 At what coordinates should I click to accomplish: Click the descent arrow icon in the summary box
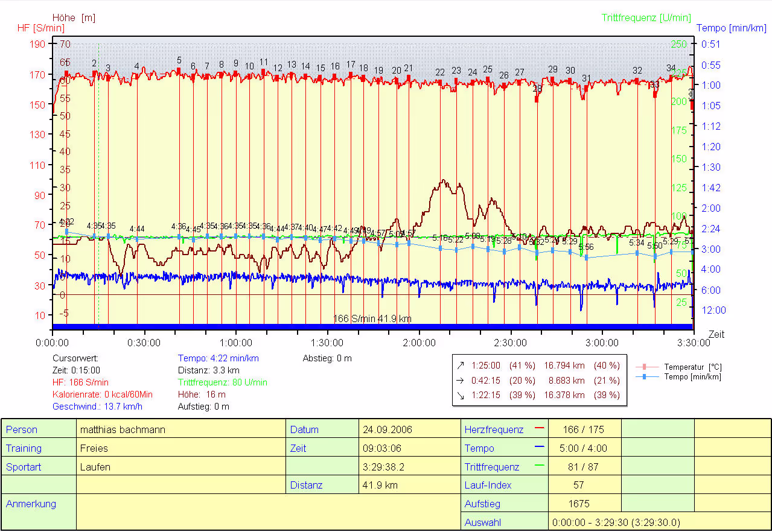click(461, 396)
